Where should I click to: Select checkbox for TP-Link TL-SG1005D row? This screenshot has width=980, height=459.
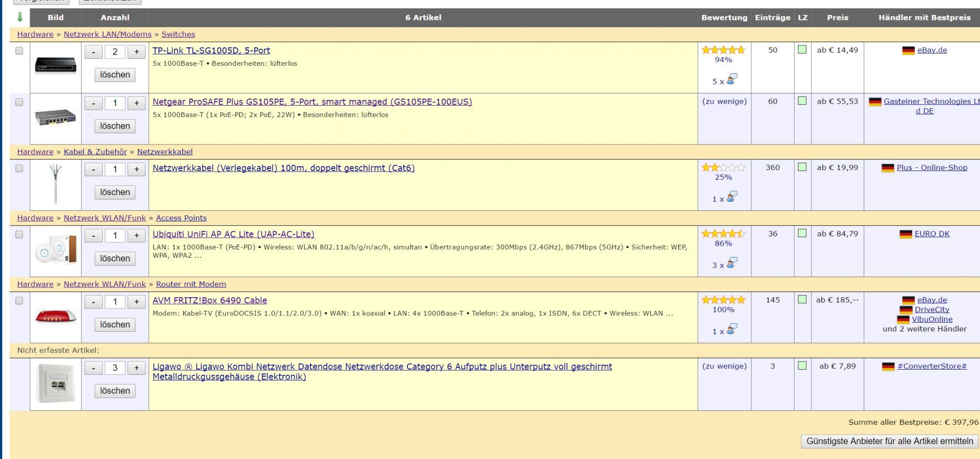[x=19, y=51]
